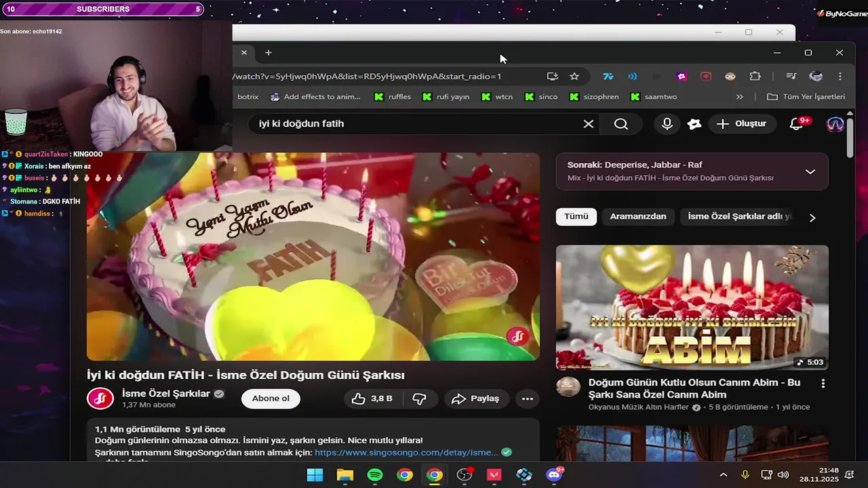
Task: Open İsme Özel Şarkılar channel avatar
Action: coord(100,399)
